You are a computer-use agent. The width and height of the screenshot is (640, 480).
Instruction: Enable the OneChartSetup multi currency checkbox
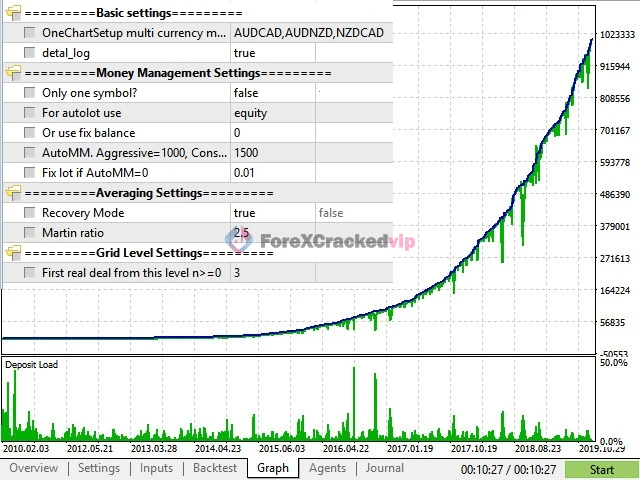(29, 33)
